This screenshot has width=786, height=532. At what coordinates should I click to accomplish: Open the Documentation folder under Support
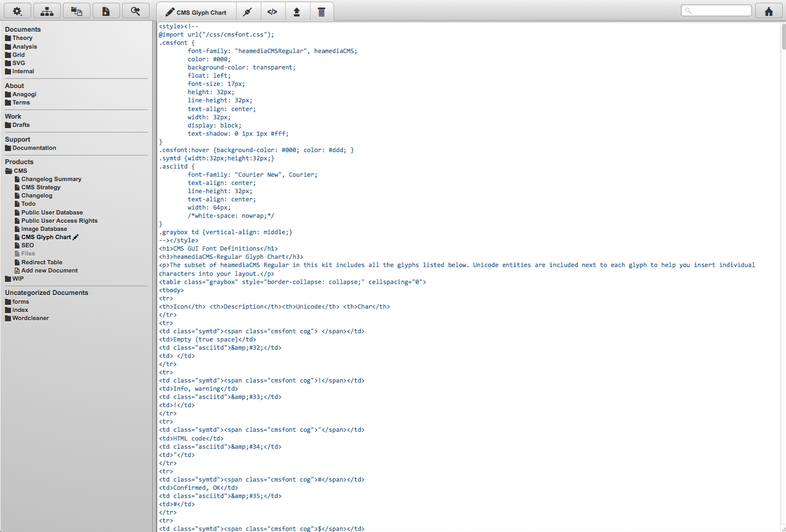tap(30, 148)
